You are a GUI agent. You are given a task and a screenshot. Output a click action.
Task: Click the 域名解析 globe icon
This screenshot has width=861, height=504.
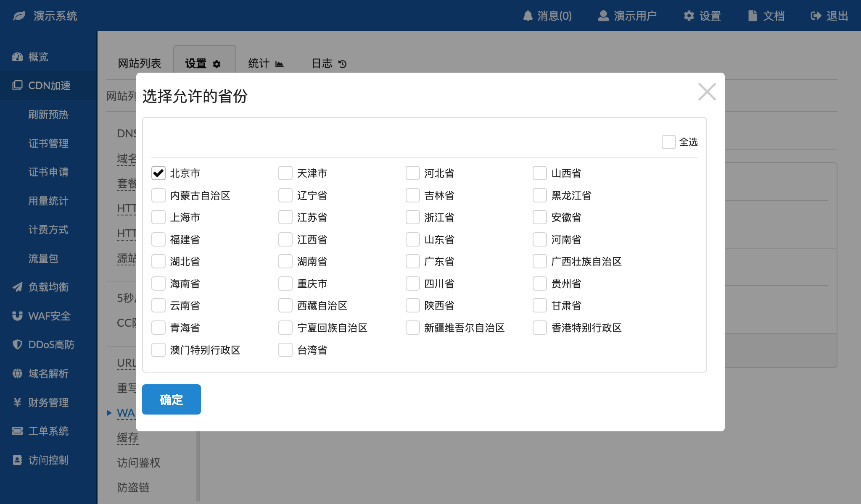pyautogui.click(x=17, y=373)
